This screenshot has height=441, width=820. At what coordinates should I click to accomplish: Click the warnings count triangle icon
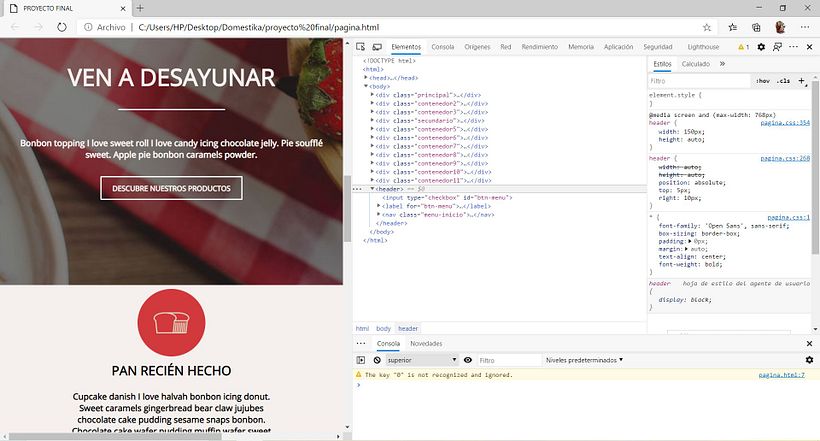[x=741, y=47]
